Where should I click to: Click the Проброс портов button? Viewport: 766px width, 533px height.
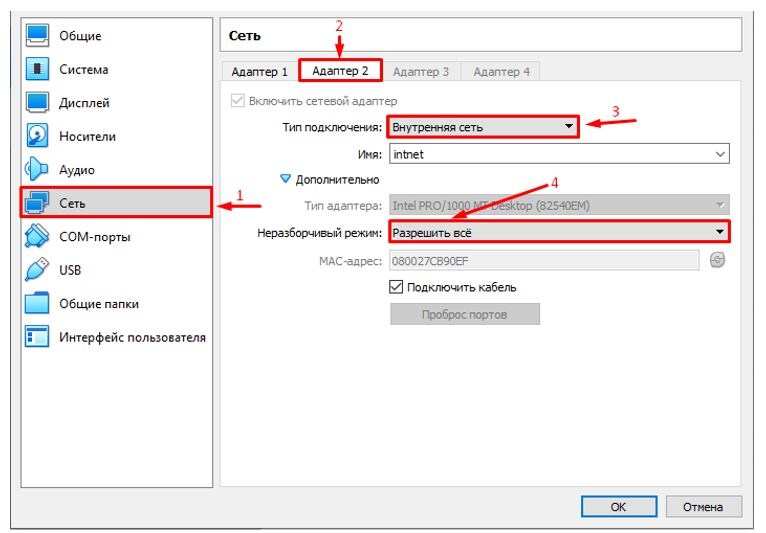[x=465, y=314]
